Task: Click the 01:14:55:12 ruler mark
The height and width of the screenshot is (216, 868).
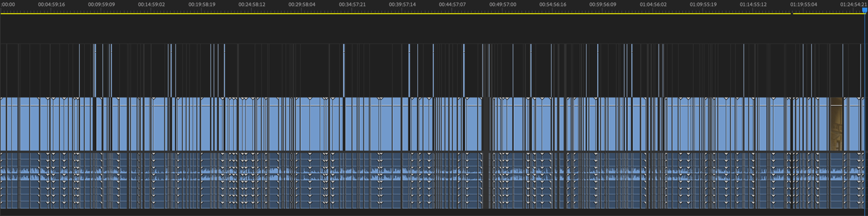Action: coord(753,4)
